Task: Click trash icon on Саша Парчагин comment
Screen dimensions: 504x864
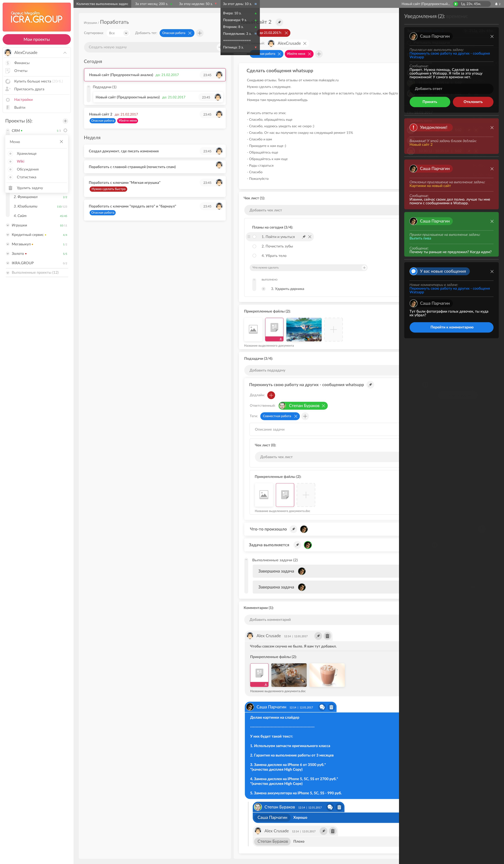Action: pos(331,707)
